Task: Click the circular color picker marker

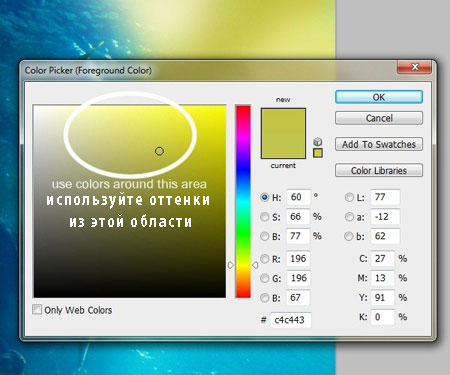Action: coord(159,151)
